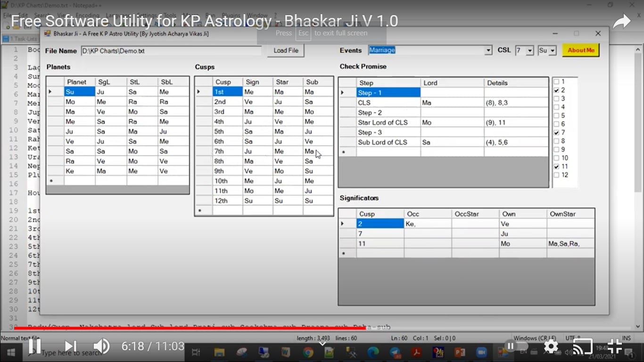The height and width of the screenshot is (362, 644).
Task: Click the File Name path field
Action: tap(171, 51)
